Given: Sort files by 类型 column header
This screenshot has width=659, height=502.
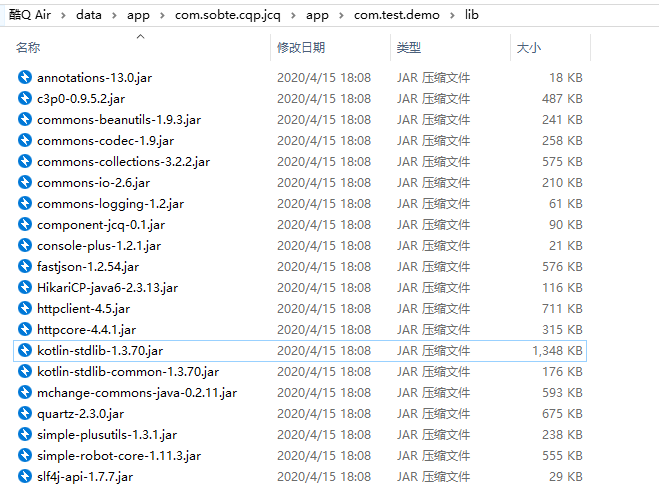Looking at the screenshot, I should pos(409,48).
